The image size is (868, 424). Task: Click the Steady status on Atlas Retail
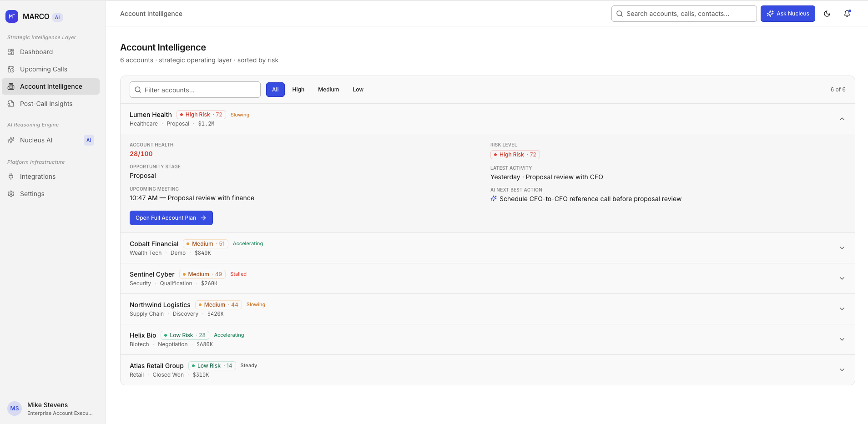tap(249, 365)
